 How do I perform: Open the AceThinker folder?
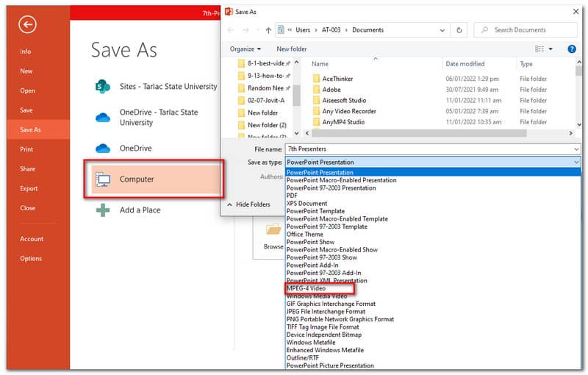pyautogui.click(x=338, y=78)
